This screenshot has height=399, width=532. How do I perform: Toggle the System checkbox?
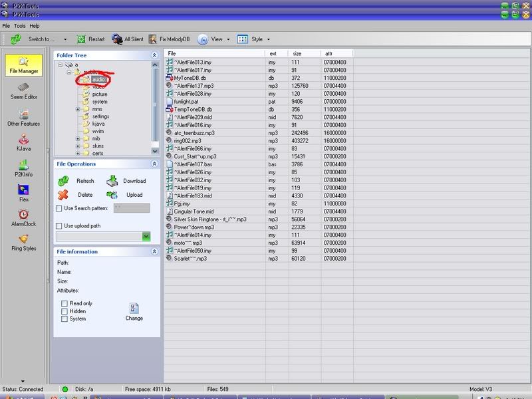(65, 319)
